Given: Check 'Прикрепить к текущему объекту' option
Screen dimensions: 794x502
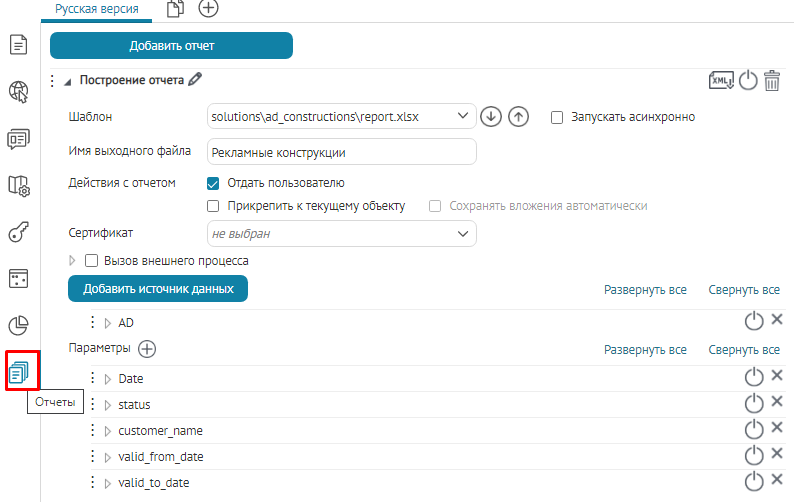Looking at the screenshot, I should click(213, 206).
